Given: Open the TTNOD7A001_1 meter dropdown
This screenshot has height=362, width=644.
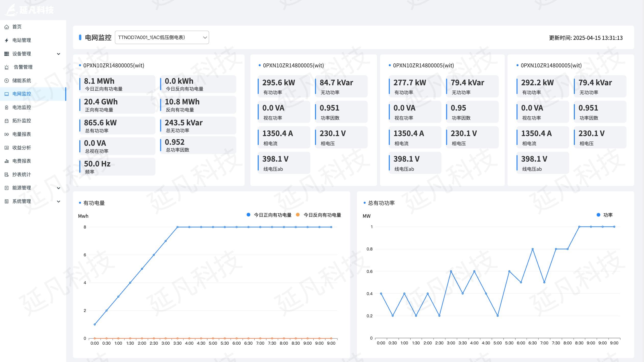Looking at the screenshot, I should [x=162, y=38].
